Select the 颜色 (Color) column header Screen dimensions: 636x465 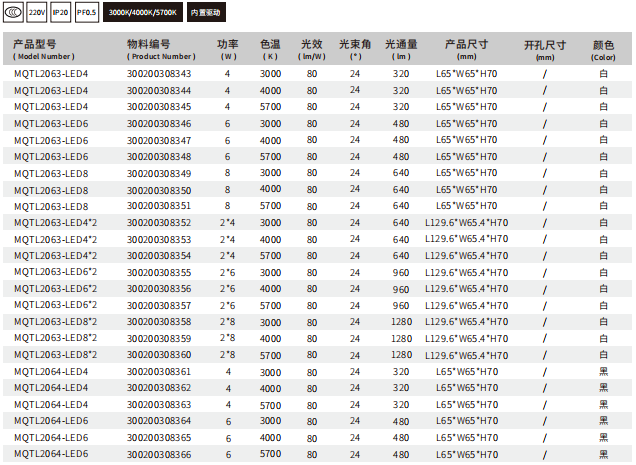pyautogui.click(x=603, y=50)
